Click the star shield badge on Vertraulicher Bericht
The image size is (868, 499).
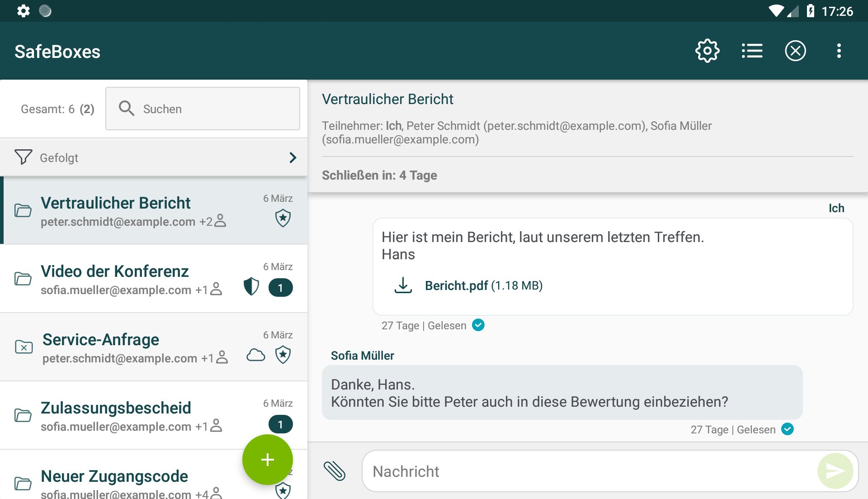[x=283, y=219]
